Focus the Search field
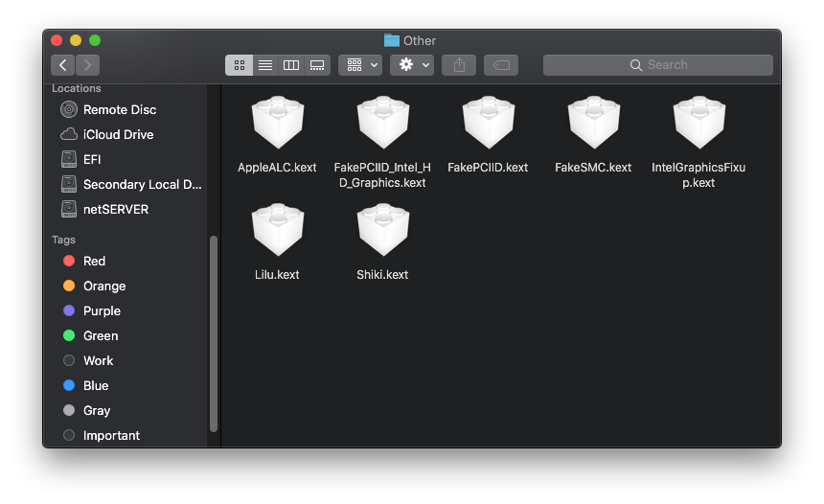Screen dimensions: 824x504 coord(658,65)
